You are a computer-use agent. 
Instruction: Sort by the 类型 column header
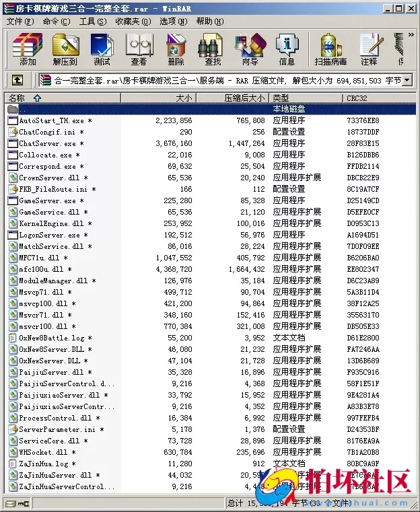(306, 98)
